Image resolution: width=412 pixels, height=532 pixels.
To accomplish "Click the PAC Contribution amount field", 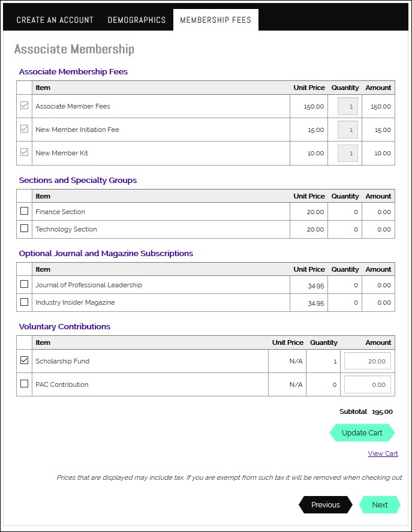I will [368, 384].
